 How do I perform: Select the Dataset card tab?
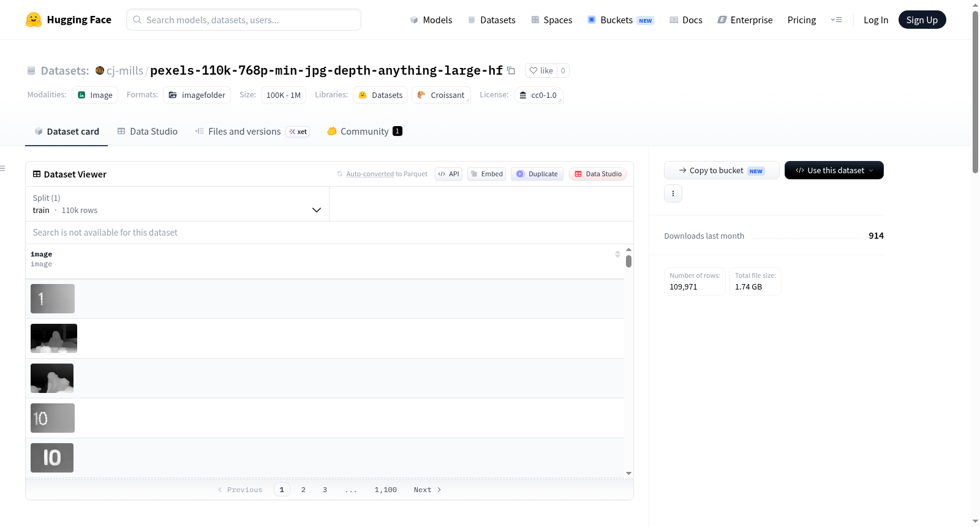coord(66,131)
